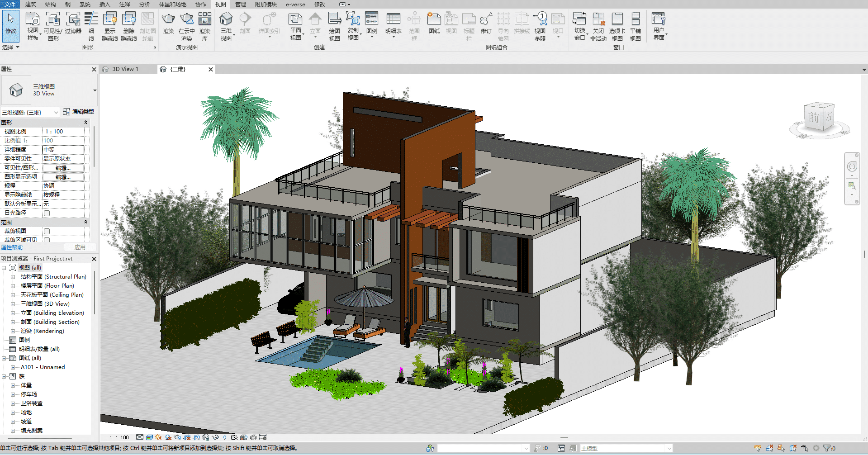Collapse the 图形 properties group
Image resolution: width=868 pixels, height=455 pixels.
pos(85,123)
